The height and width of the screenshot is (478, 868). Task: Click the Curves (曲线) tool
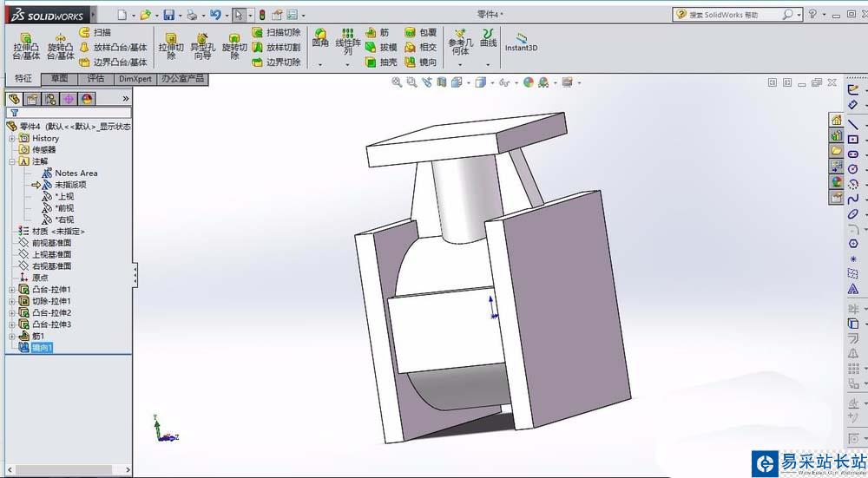pyautogui.click(x=488, y=38)
